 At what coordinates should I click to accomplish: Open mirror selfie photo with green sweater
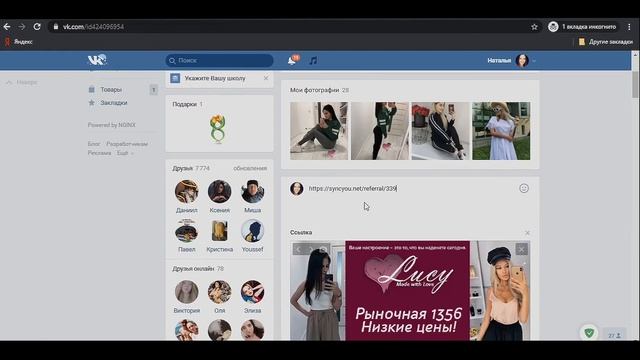tap(380, 131)
